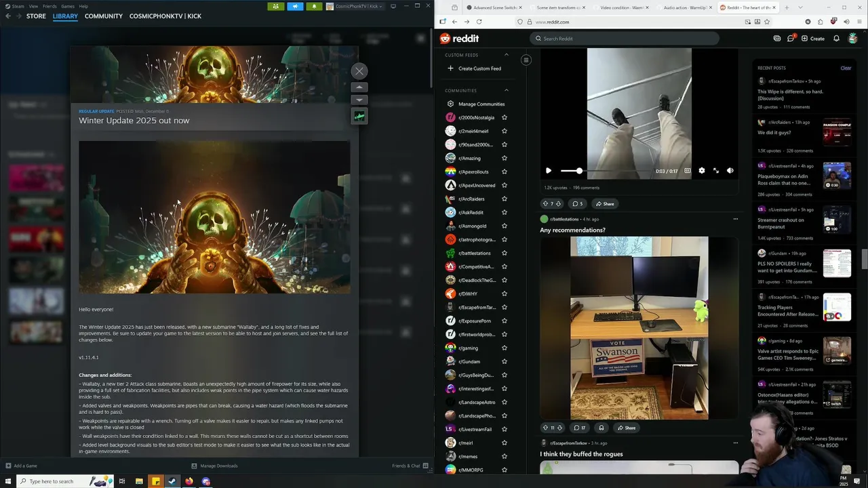Favorite the r/2000sNostalgia community star
The width and height of the screenshot is (868, 488).
click(x=504, y=117)
